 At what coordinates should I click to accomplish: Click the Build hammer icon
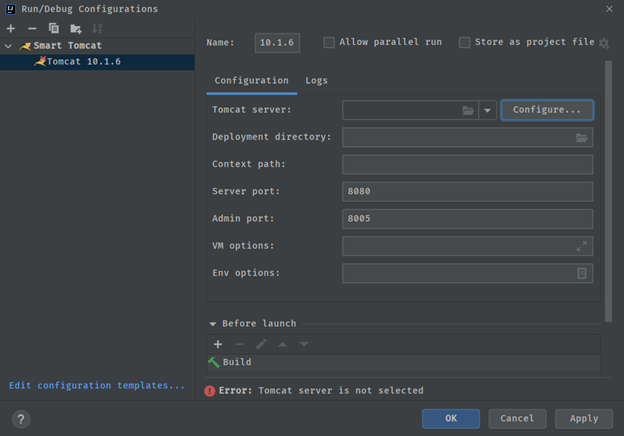click(214, 362)
